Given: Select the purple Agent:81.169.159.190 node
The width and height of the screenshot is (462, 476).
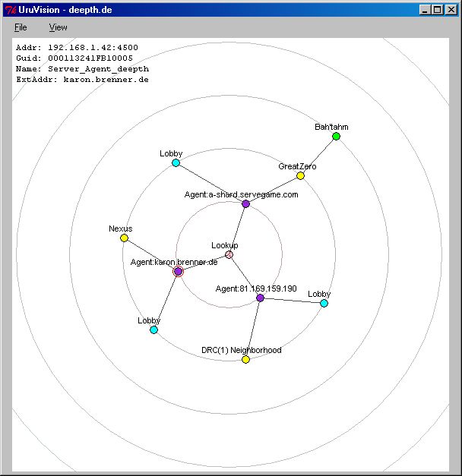Looking at the screenshot, I should click(x=260, y=298).
